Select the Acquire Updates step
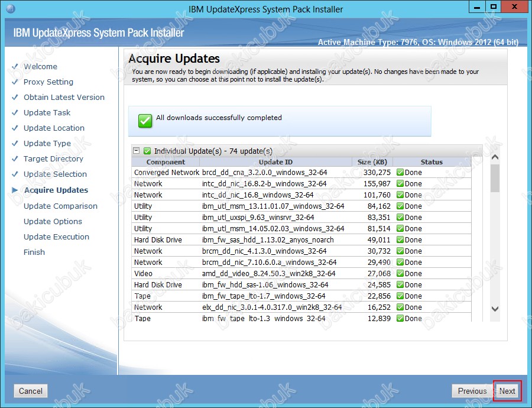Image resolution: width=532 pixels, height=408 pixels. click(56, 190)
